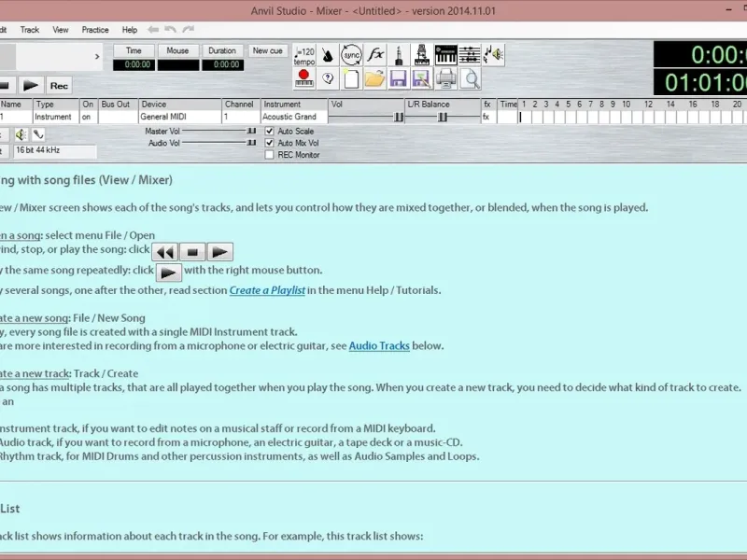The image size is (747, 560).
Task: Click the Time button
Action: (134, 50)
